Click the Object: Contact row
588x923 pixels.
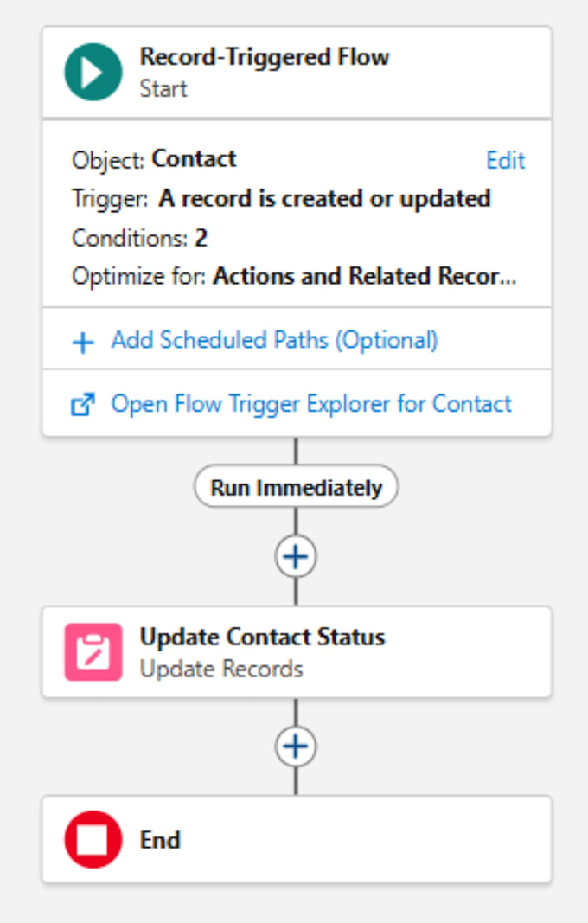pos(154,159)
